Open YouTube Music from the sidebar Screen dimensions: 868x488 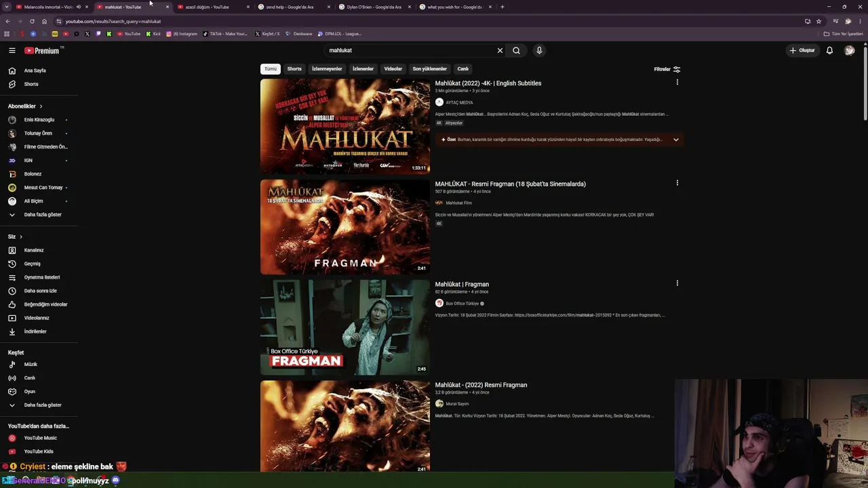tap(41, 438)
